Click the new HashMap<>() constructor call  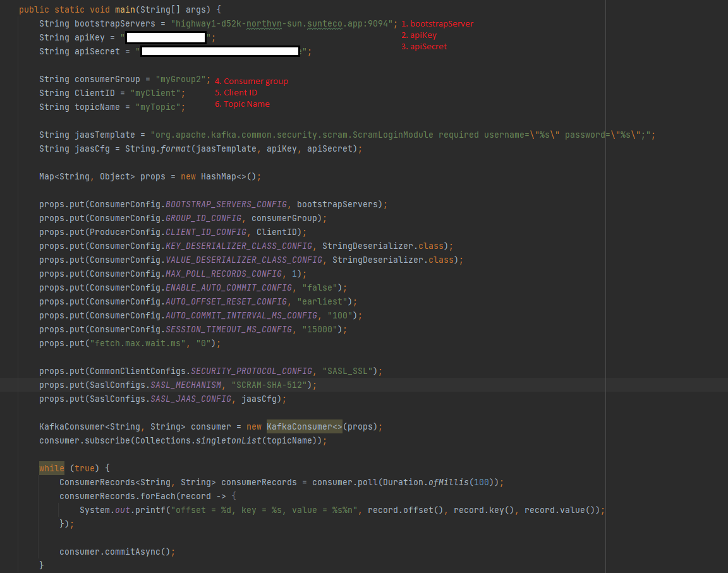(218, 176)
